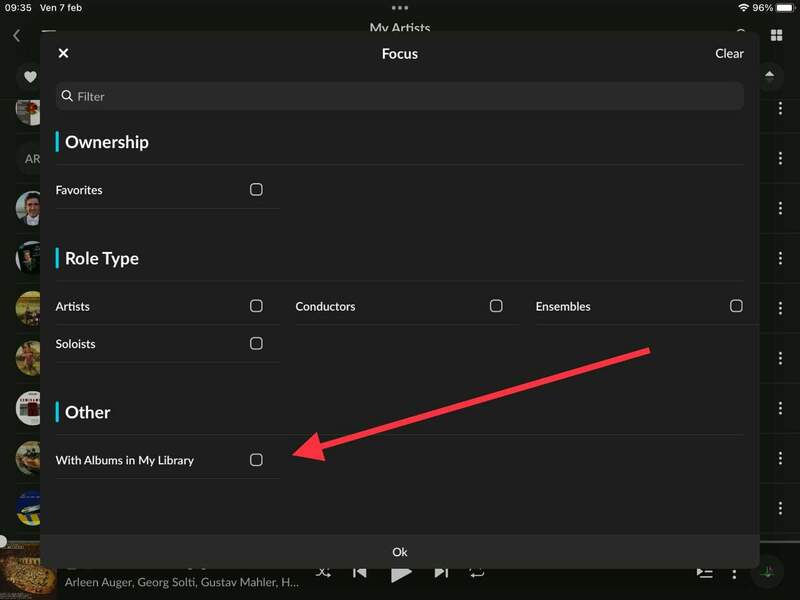Check the Conductors checkbox
The width and height of the screenshot is (800, 600).
tap(496, 306)
